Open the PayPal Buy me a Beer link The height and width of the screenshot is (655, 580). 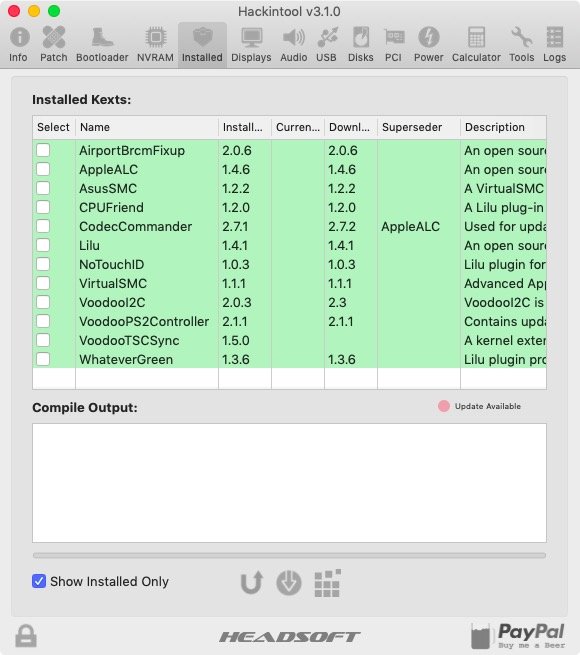point(518,636)
